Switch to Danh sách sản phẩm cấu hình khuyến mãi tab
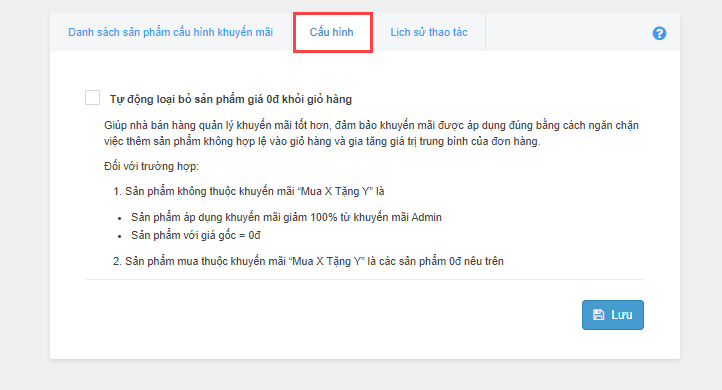The height and width of the screenshot is (390, 722). 170,32
